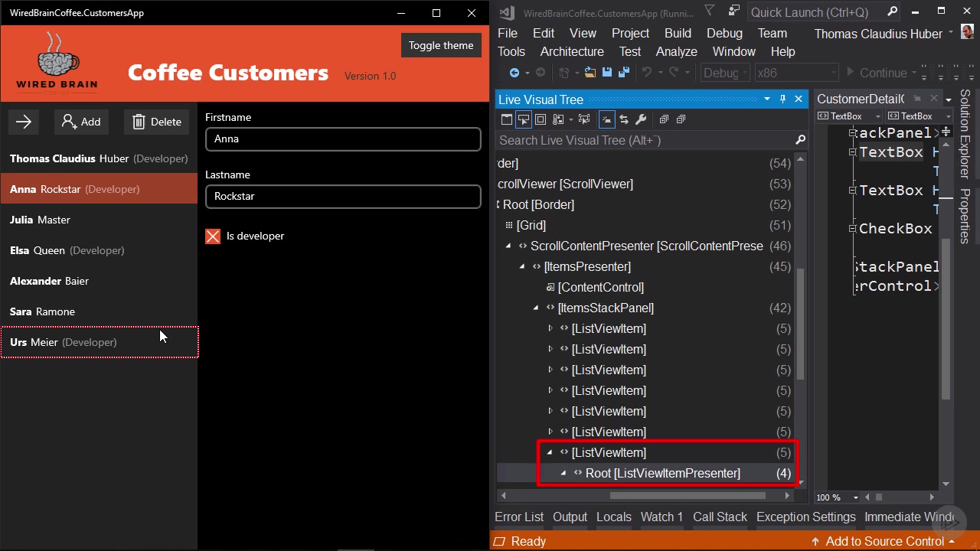Enable element selection in Live Visual Tree
The image size is (980, 551).
tap(524, 119)
